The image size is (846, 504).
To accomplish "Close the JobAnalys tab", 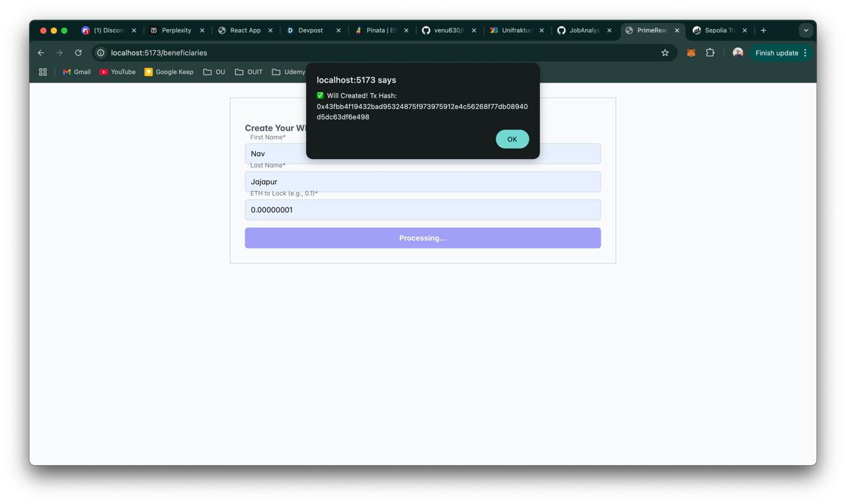I will pos(609,30).
